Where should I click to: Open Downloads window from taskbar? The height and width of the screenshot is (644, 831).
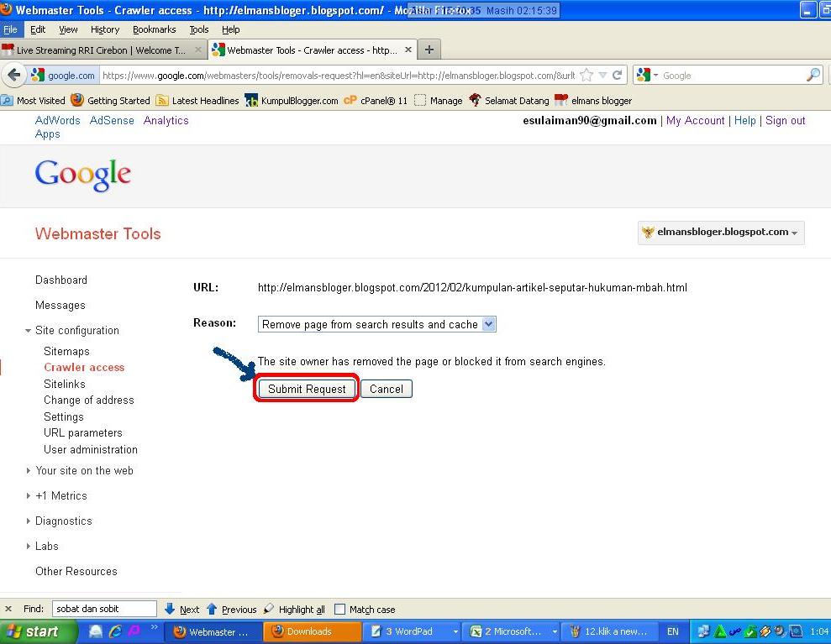313,631
